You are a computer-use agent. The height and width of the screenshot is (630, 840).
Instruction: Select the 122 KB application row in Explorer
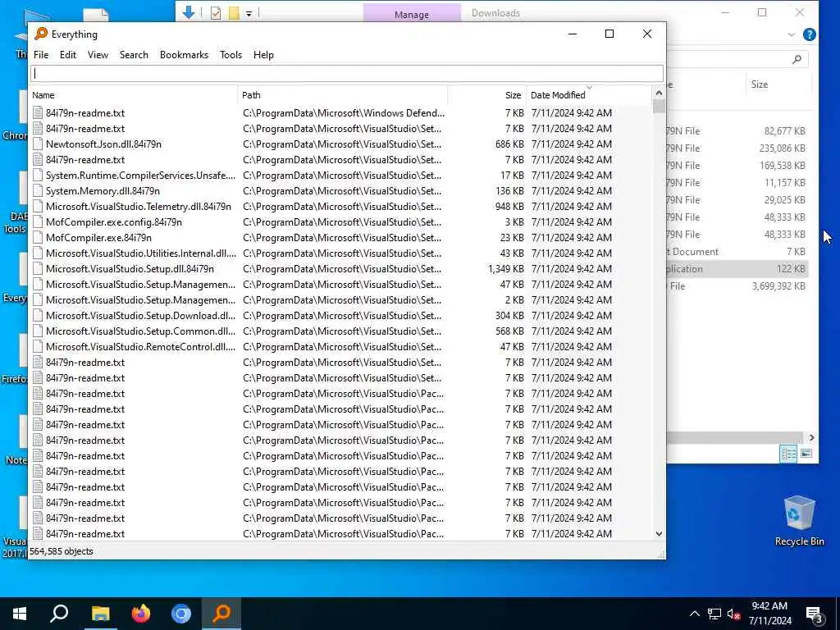tap(737, 269)
